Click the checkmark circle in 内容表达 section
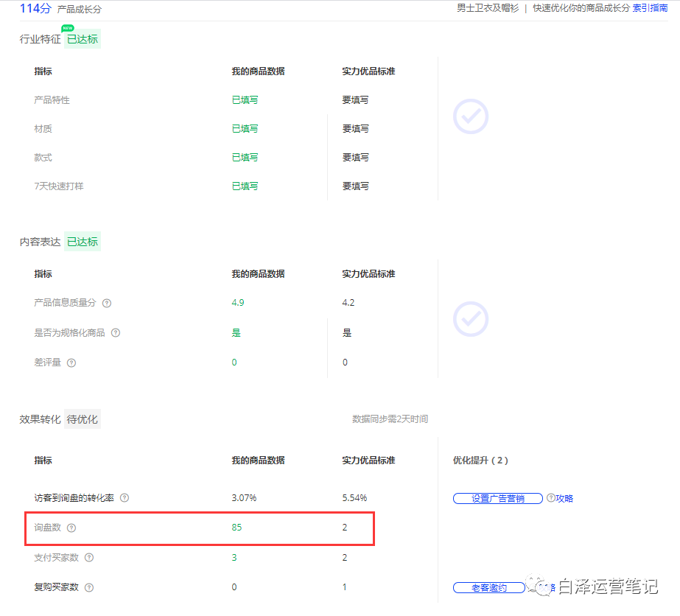The height and width of the screenshot is (616, 680). pos(470,319)
